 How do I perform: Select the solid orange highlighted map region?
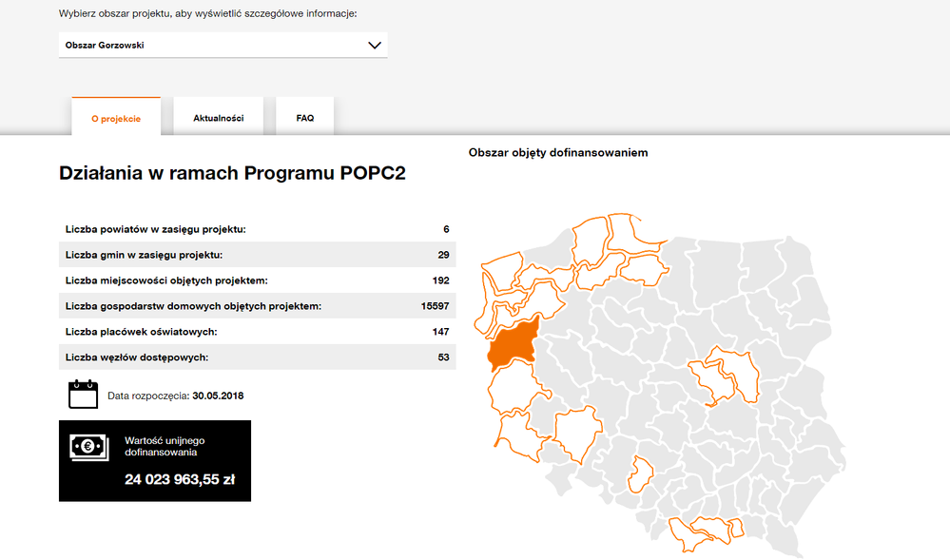click(x=514, y=343)
